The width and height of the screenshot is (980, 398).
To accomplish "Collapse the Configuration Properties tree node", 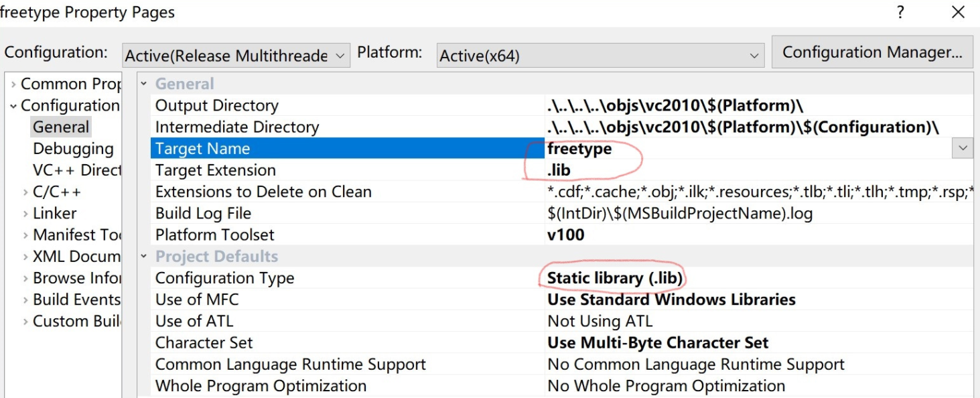I will pos(13,106).
